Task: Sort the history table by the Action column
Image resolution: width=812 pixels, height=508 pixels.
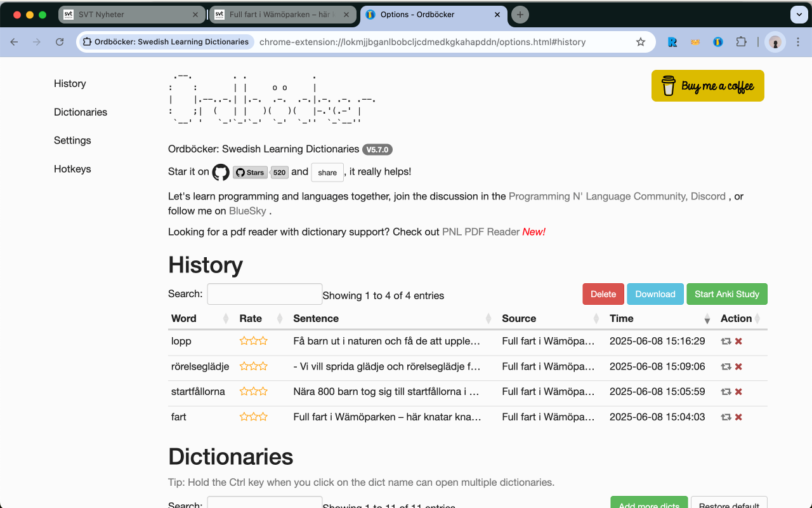Action: pos(741,318)
